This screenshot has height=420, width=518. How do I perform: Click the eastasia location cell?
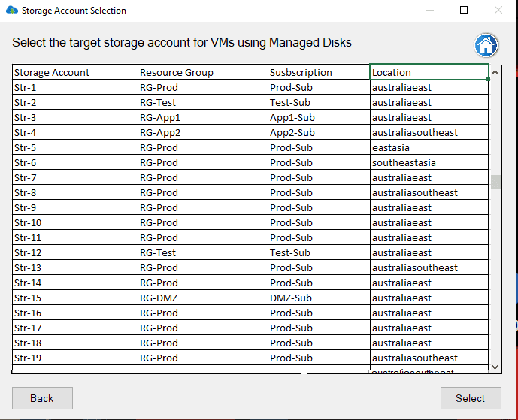click(429, 147)
